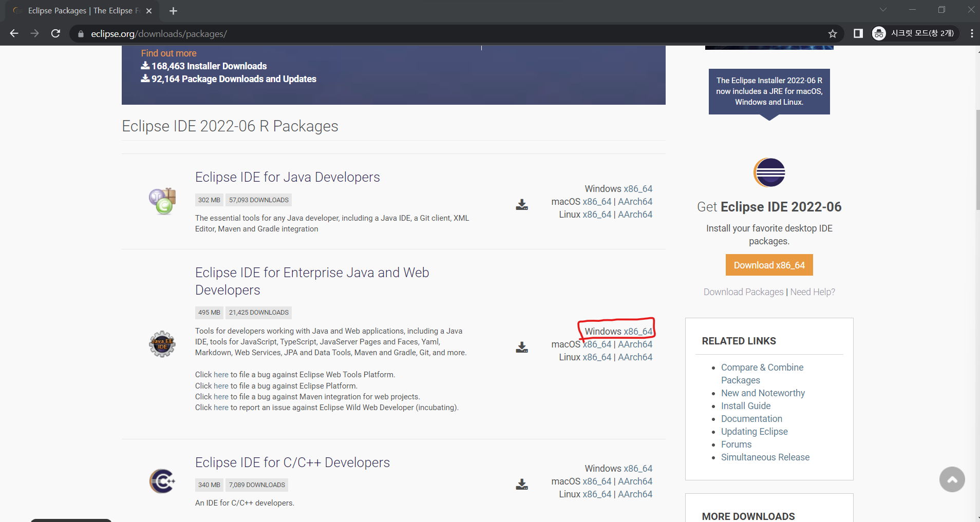Download Enterprise Java Linux x86_64

pos(597,357)
